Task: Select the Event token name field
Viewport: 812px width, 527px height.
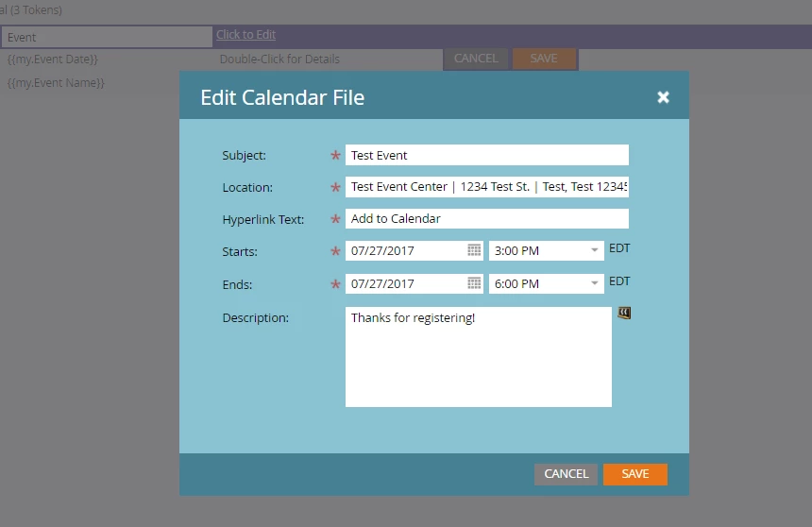Action: pos(107,38)
